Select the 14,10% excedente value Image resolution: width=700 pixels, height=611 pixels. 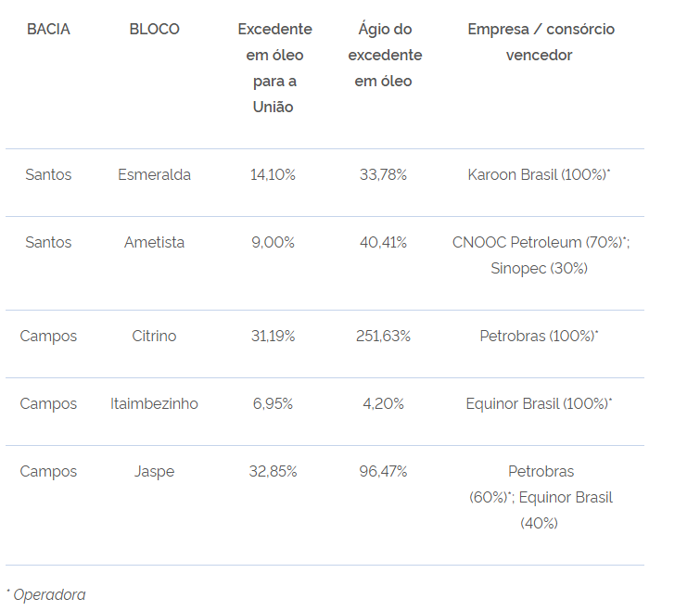tap(274, 174)
